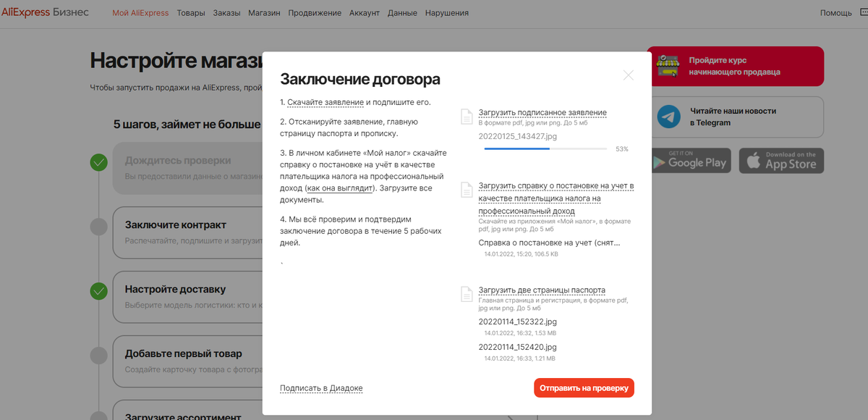Click Загрузить две страницы паспорта link
Screen dimensions: 868x420
[542, 290]
